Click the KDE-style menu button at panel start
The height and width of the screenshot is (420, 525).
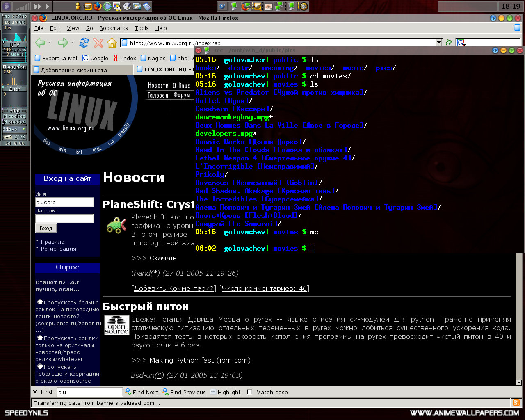(x=7, y=6)
